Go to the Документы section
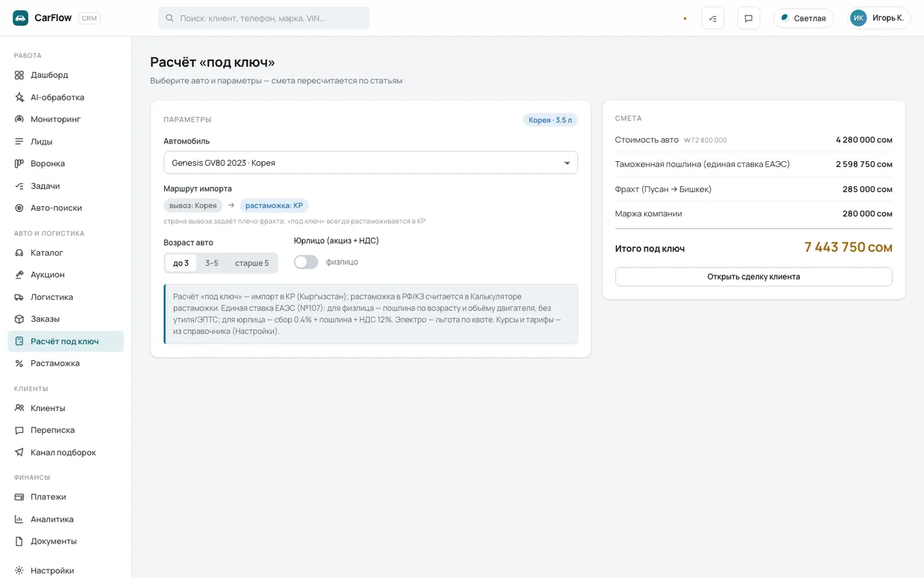Screen dimensions: 924x578 click(x=66, y=541)
